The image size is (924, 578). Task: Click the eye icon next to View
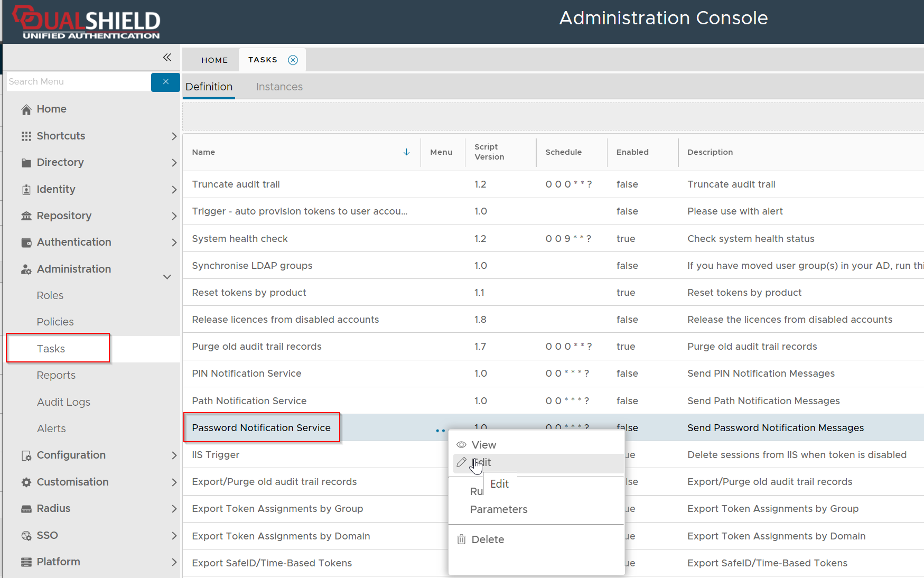[461, 445]
